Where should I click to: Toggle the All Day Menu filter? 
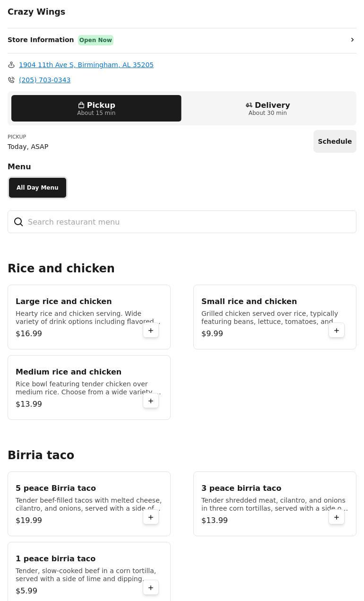(x=37, y=187)
